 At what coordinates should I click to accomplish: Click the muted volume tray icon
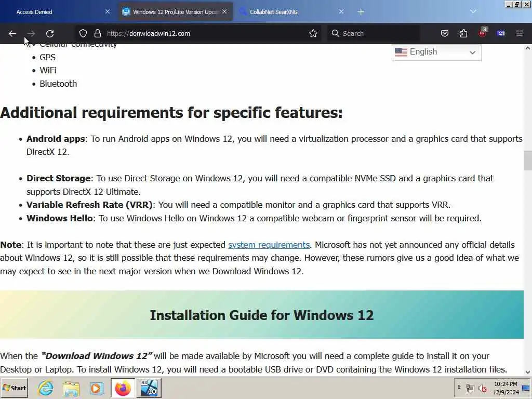483,388
